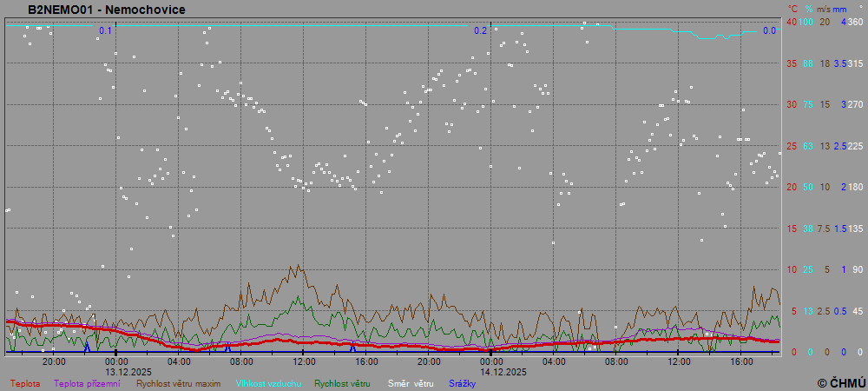Click the 0.1 precipitation value label
The width and height of the screenshot is (868, 391).
point(106,31)
